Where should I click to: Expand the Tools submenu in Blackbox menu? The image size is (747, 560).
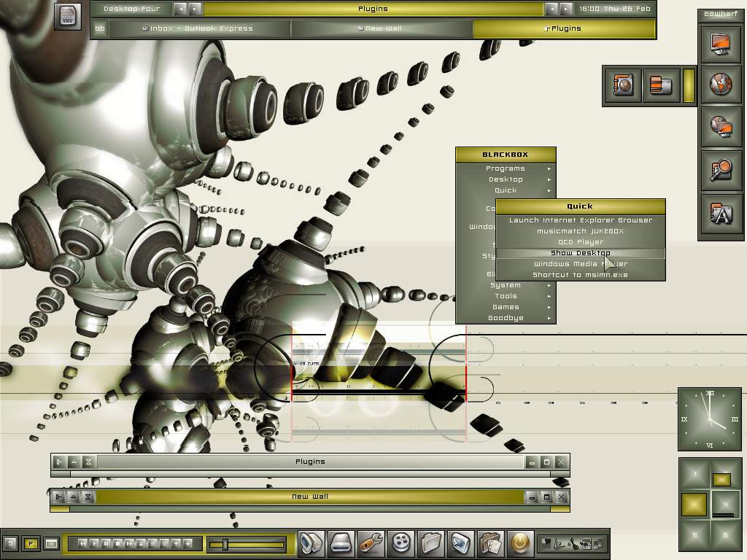pyautogui.click(x=506, y=296)
